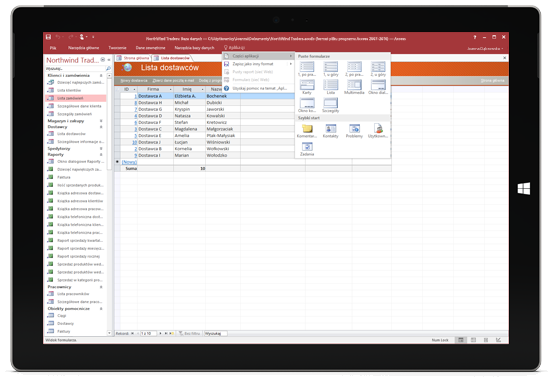Pick the '1, po pra...' blank form template

[x=307, y=69]
